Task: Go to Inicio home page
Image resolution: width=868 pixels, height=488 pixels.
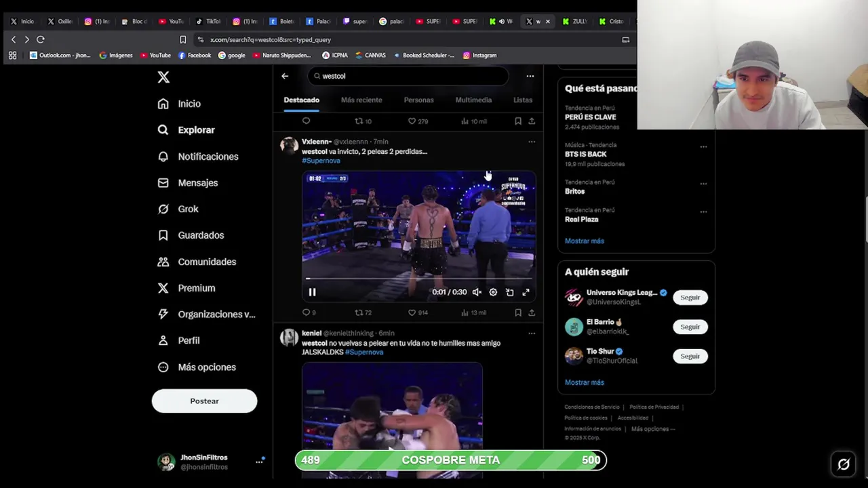Action: click(179, 104)
